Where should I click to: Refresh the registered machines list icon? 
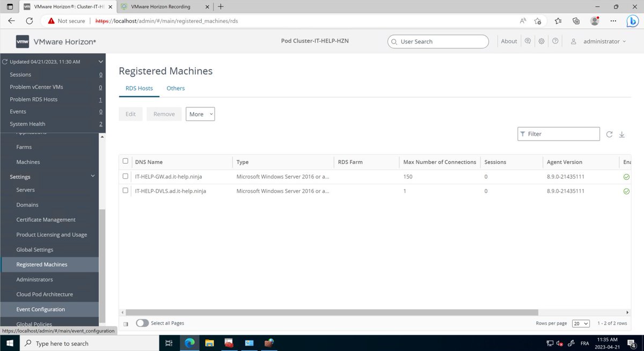609,134
